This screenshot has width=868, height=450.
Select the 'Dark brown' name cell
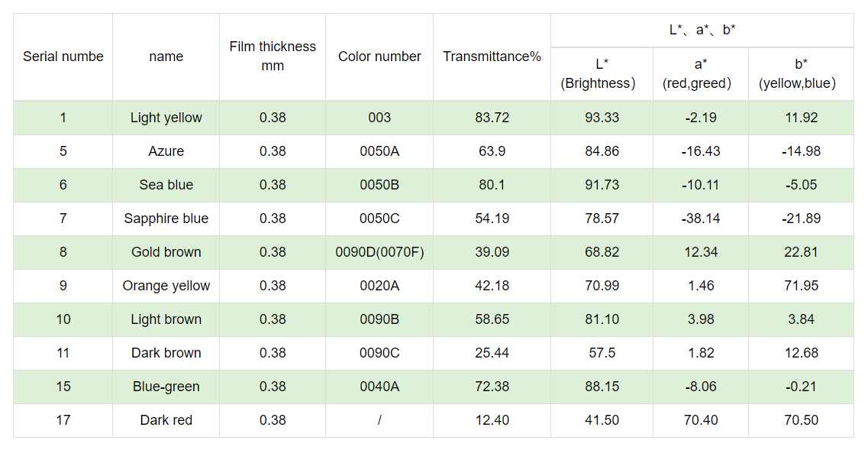166,353
